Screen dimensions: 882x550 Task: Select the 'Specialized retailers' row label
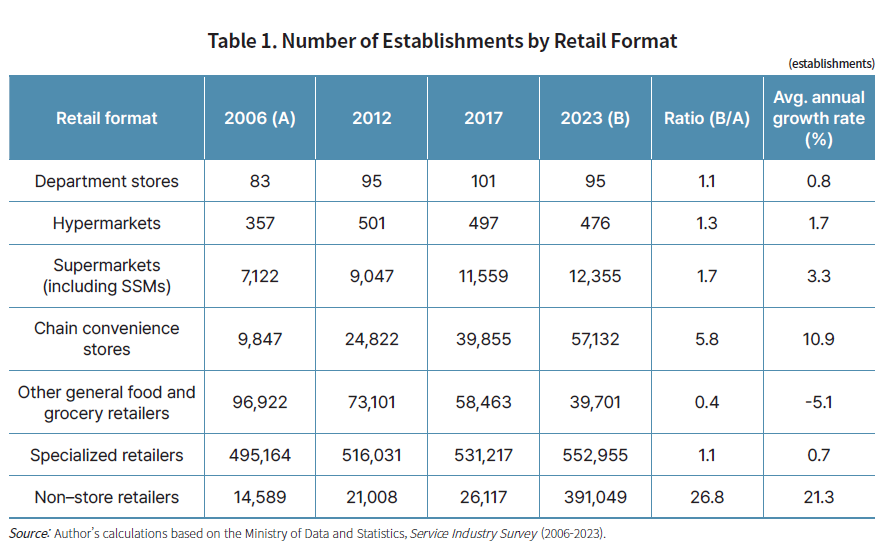pos(106,455)
